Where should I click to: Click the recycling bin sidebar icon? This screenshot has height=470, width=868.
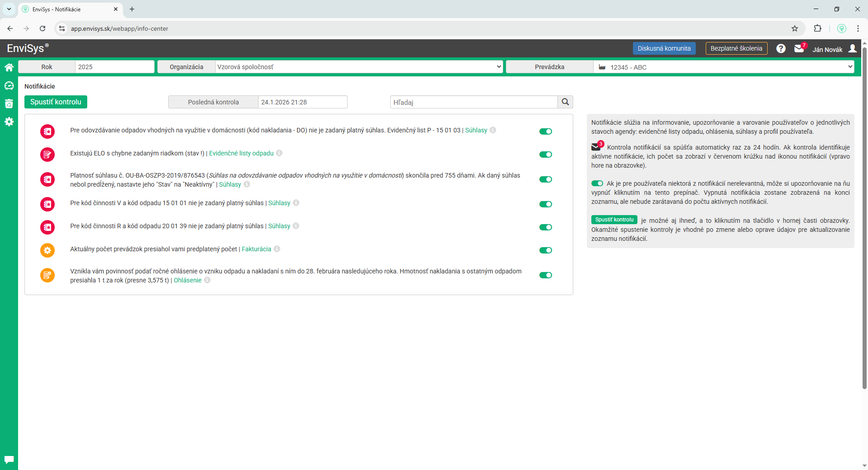9,103
